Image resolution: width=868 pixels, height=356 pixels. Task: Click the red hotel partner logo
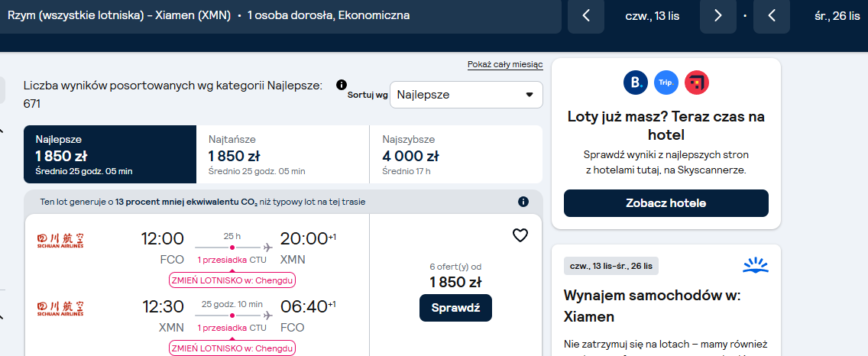tap(696, 83)
